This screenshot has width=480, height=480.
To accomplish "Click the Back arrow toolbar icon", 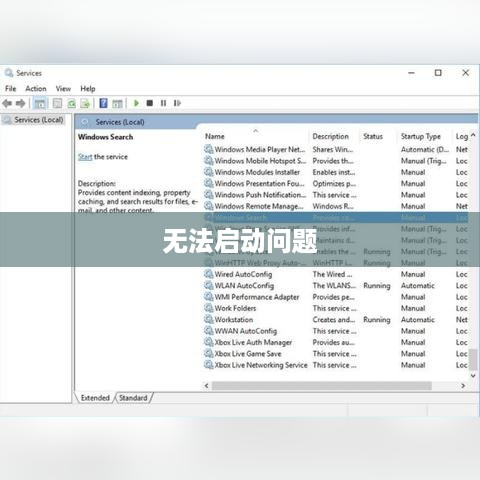I will click(7, 103).
